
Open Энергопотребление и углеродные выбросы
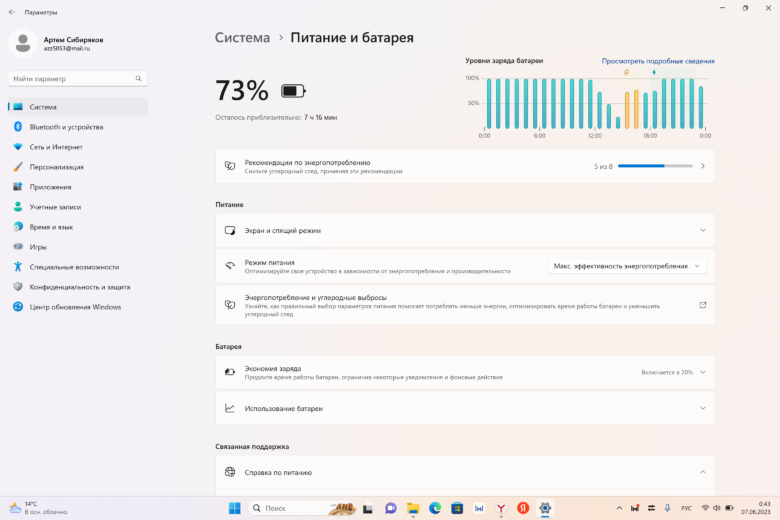pos(465,305)
